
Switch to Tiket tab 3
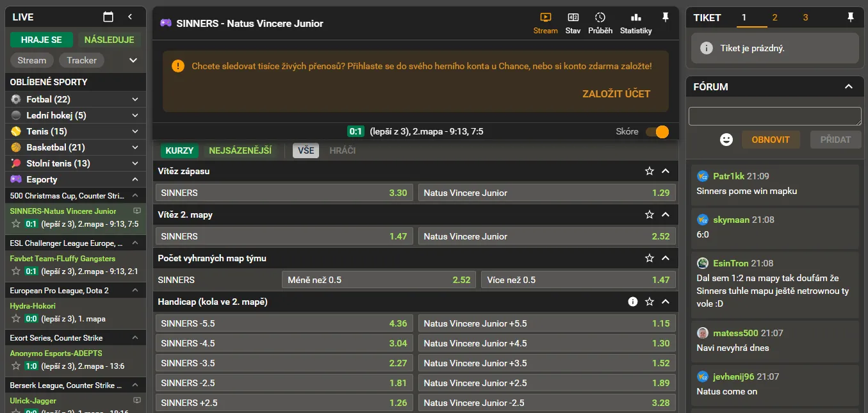click(x=805, y=18)
